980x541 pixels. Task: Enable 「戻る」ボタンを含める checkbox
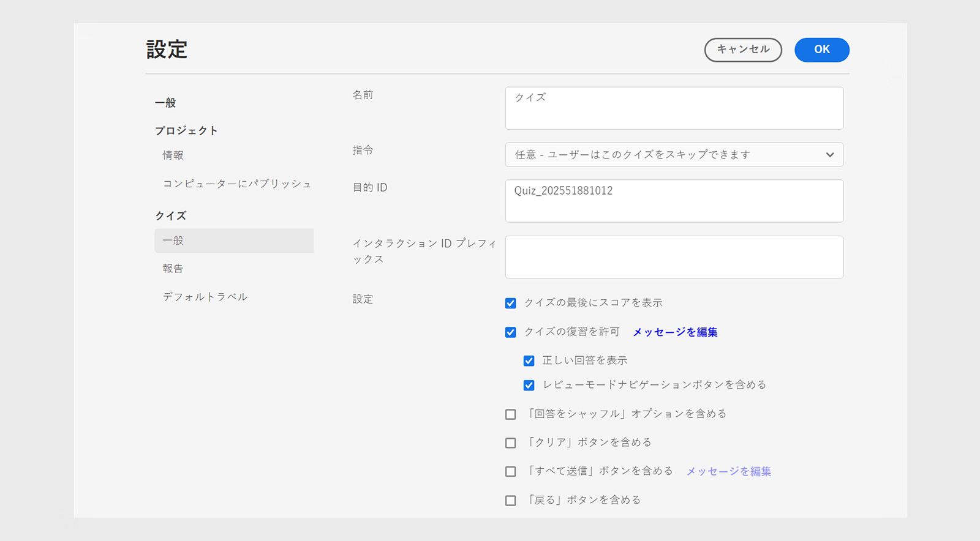[x=510, y=500]
